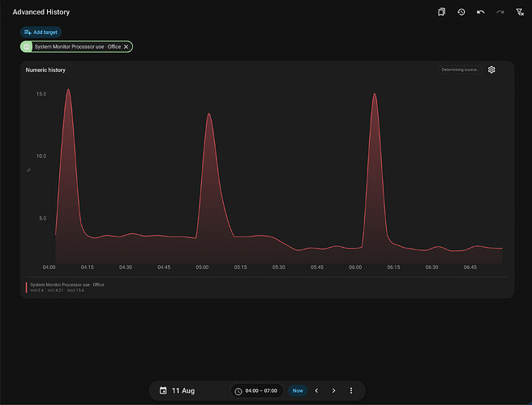Click the Add target button
Viewport: 532px width, 405px height.
click(x=41, y=32)
